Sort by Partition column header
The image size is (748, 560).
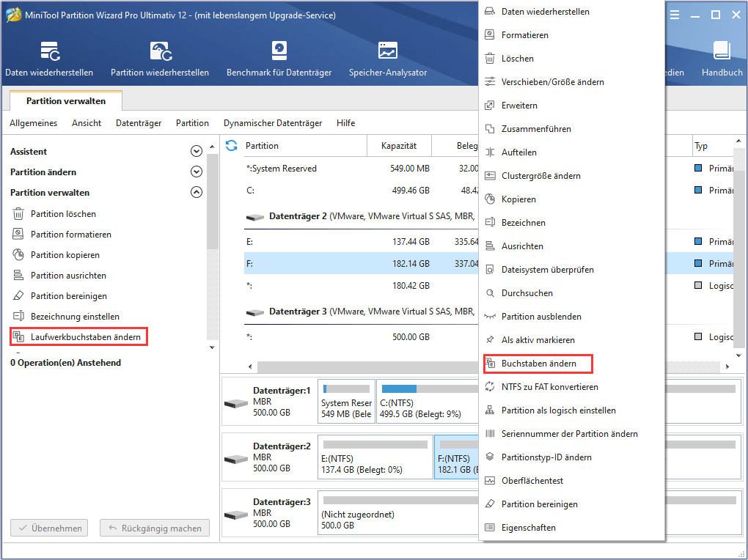[305, 146]
